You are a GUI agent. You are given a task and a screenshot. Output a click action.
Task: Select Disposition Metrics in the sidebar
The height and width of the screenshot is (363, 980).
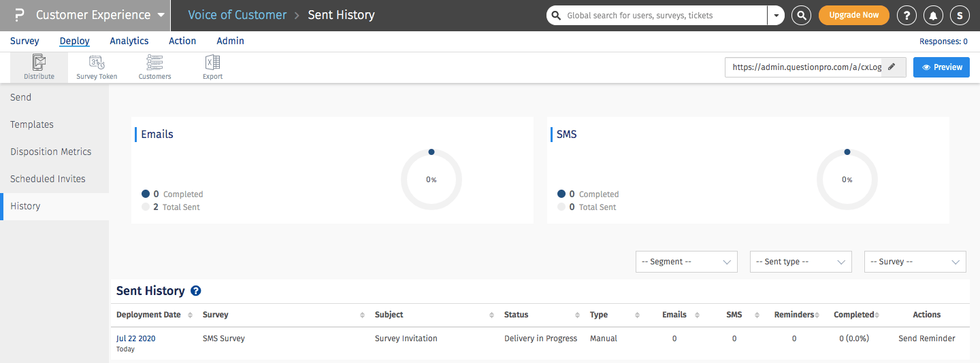point(51,152)
